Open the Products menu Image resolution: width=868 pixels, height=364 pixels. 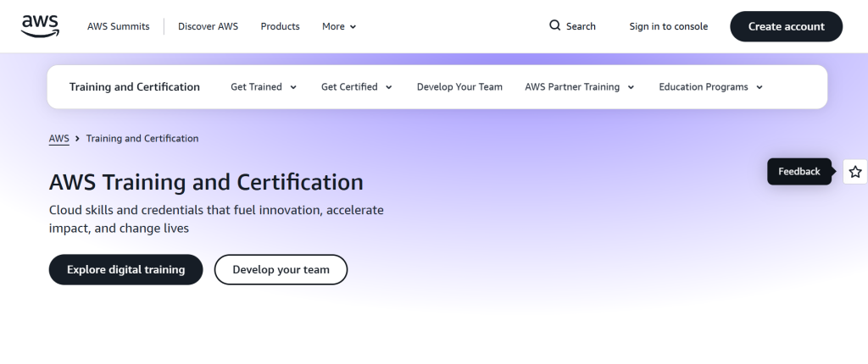[x=280, y=26]
